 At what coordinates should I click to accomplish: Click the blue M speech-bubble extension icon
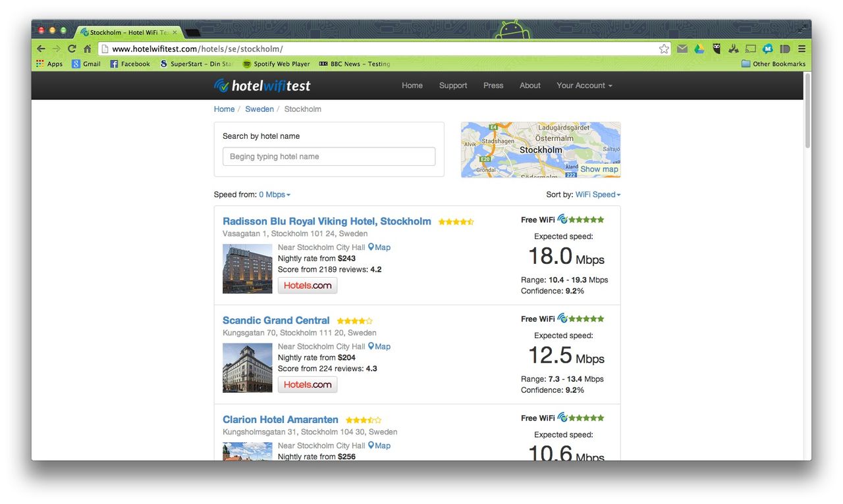coord(768,49)
